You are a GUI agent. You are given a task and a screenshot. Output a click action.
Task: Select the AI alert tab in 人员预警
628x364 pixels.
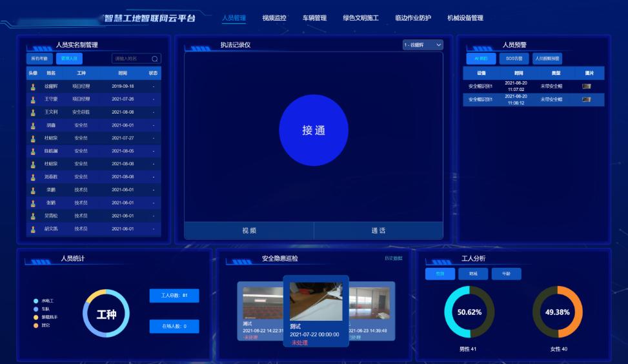coord(481,59)
